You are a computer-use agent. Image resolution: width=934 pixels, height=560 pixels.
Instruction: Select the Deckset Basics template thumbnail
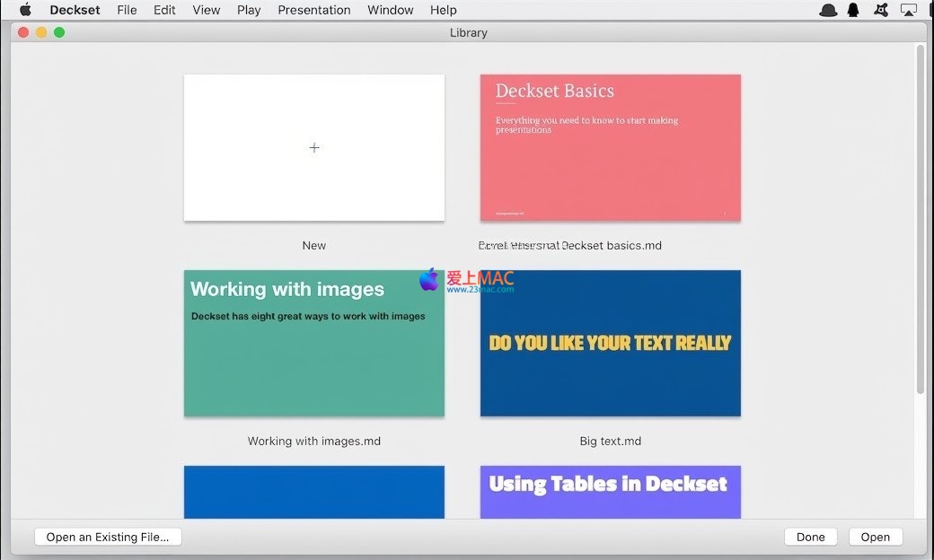click(610, 147)
